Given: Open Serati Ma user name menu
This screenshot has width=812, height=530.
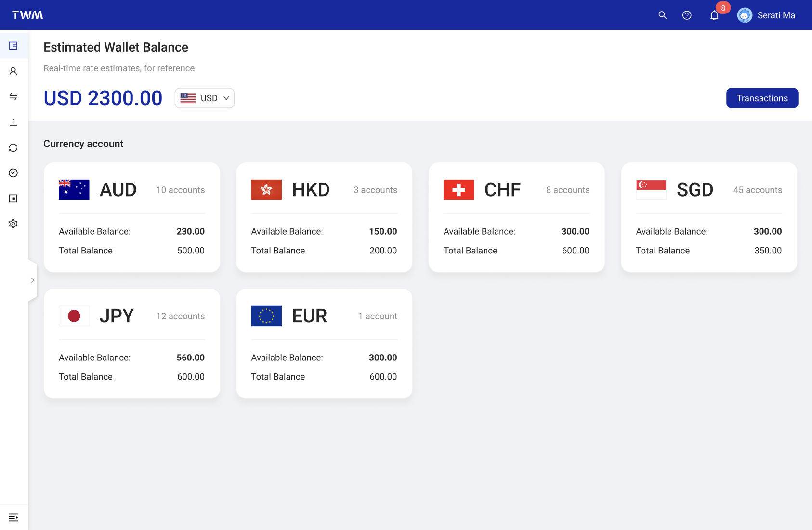Looking at the screenshot, I should [x=776, y=15].
